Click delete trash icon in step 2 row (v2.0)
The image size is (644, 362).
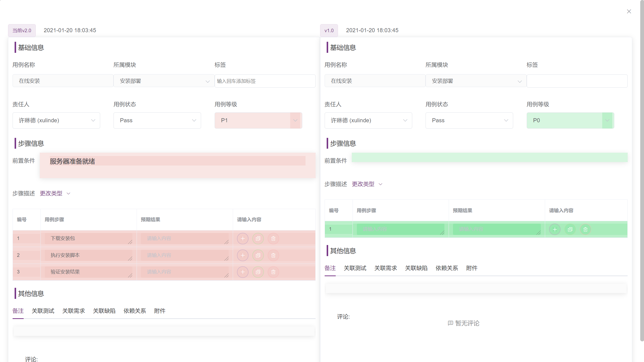[x=273, y=255]
